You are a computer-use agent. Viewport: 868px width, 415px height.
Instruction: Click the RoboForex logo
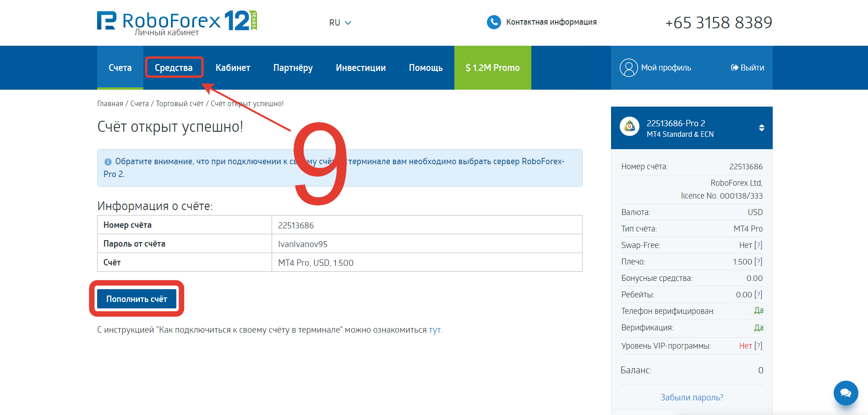[x=177, y=21]
